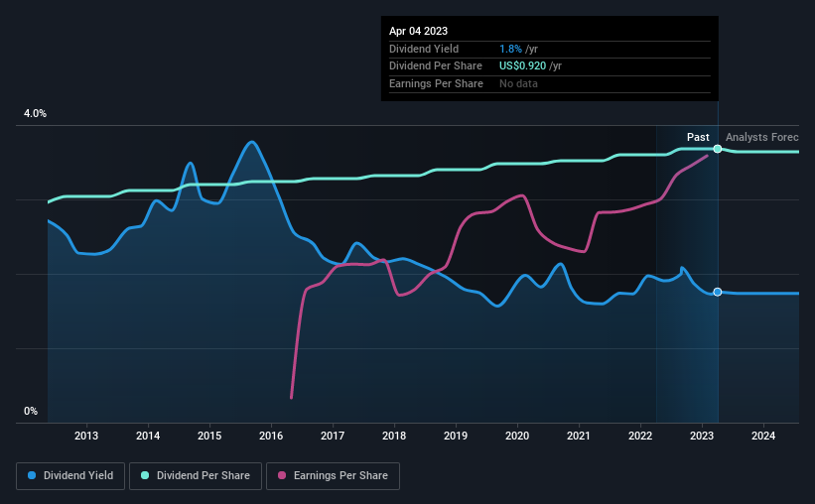The image size is (815, 504).
Task: Click the pink dot in the Earnings Per Share legend
Action: coord(285,476)
